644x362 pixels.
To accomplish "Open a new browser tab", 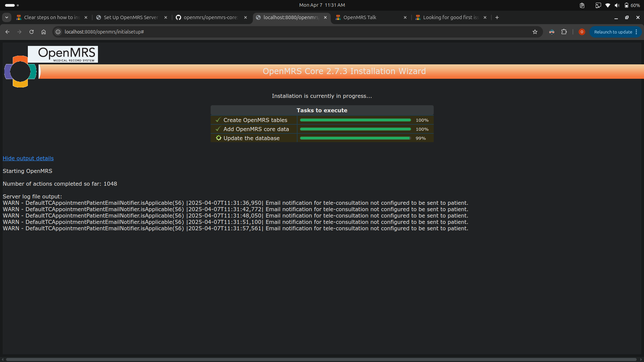I will [497, 17].
